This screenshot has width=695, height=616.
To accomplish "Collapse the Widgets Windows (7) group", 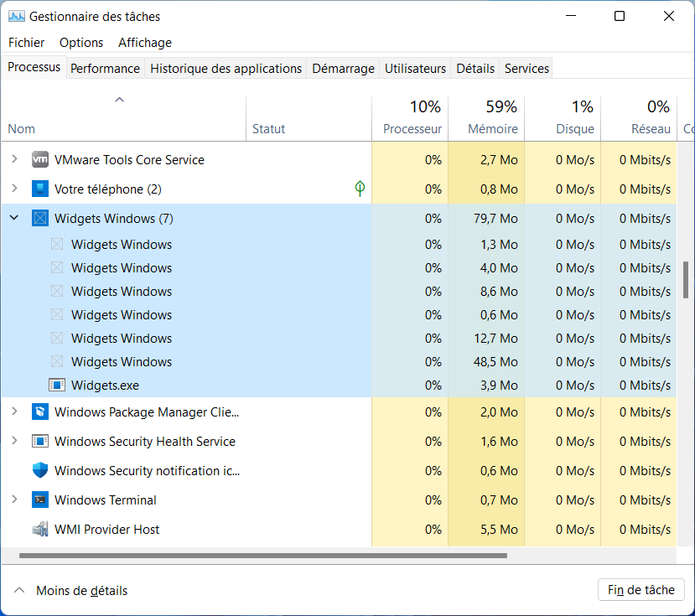I will point(14,218).
